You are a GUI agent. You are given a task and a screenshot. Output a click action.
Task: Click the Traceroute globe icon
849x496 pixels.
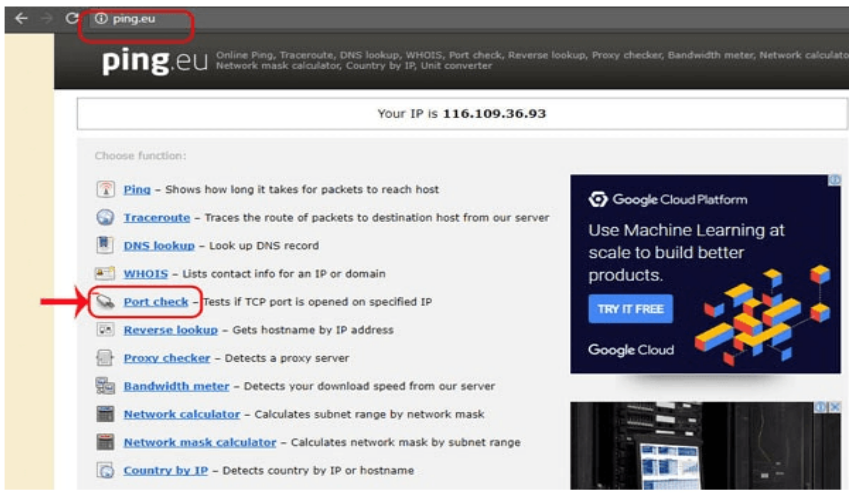(x=105, y=218)
